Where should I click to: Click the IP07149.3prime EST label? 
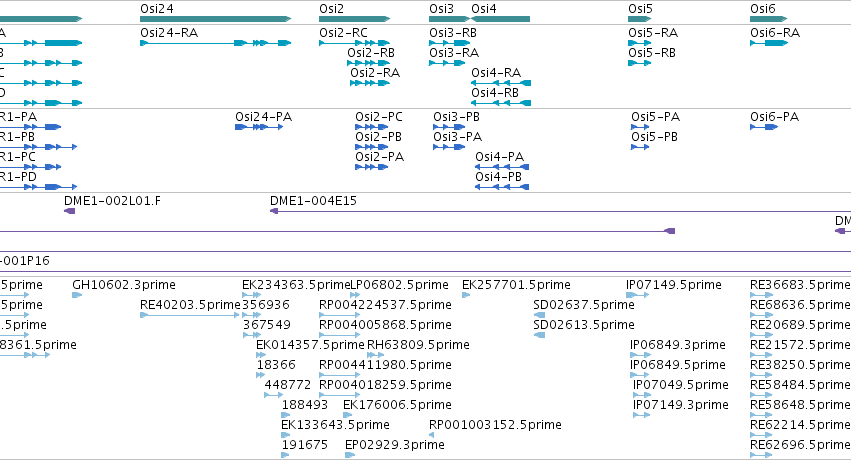681,405
